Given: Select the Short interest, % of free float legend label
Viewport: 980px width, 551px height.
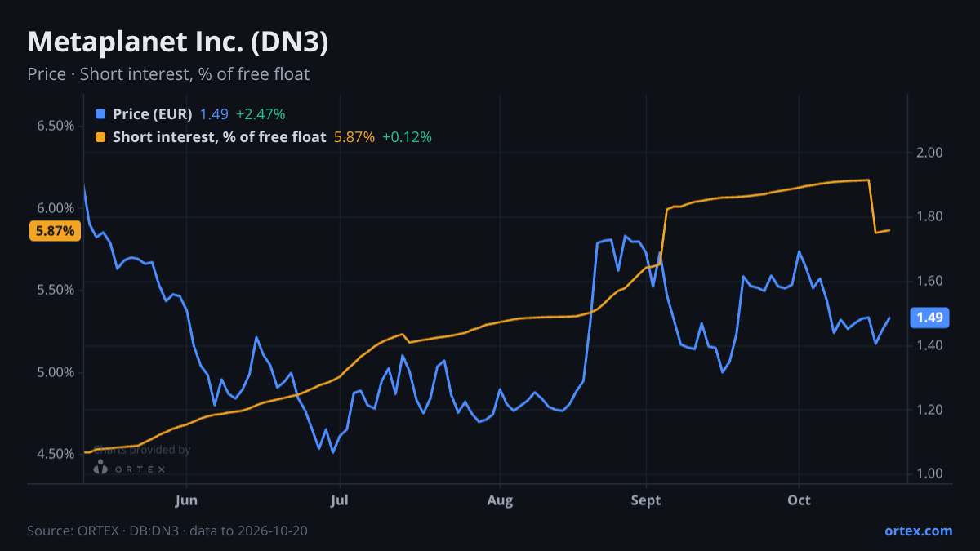Looking at the screenshot, I should (x=220, y=137).
